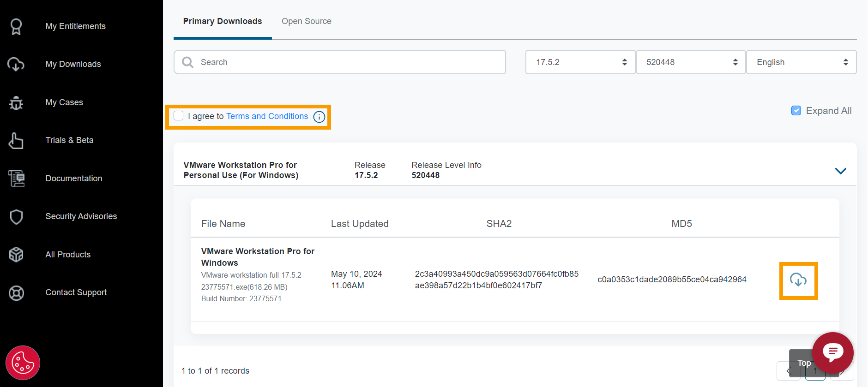Open My Entitlements in the sidebar
Screen dimensions: 868x387
[x=75, y=26]
